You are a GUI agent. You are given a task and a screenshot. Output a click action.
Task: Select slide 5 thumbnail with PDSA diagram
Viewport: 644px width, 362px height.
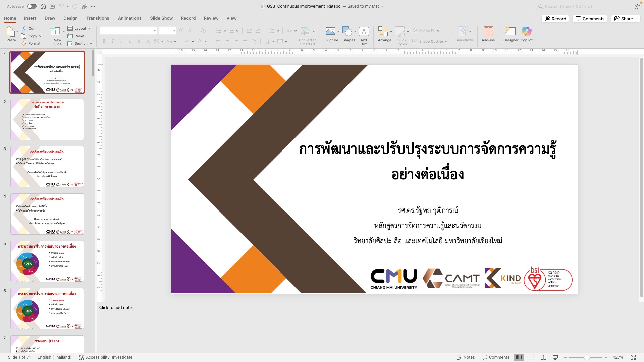tap(47, 261)
